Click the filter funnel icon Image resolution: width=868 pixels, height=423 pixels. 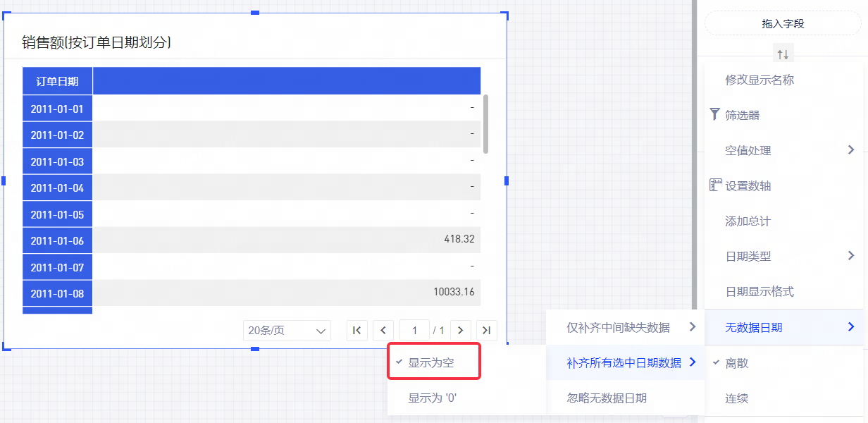click(x=715, y=114)
